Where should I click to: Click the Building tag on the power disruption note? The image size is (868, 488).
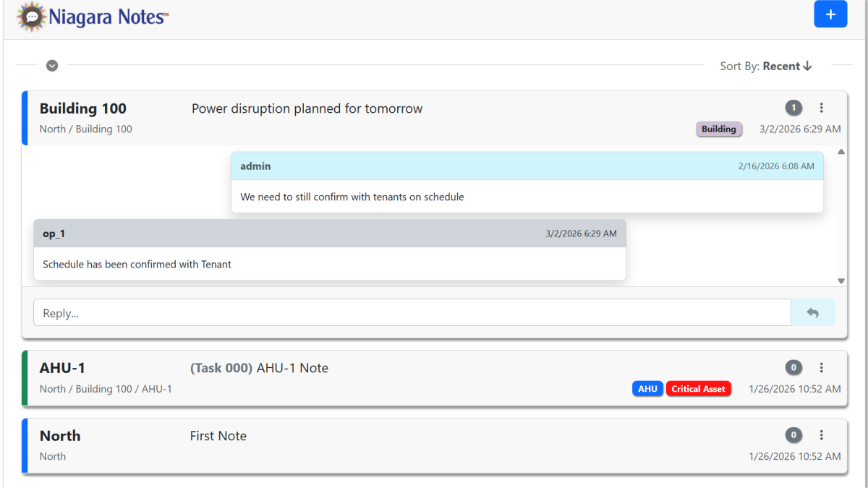click(719, 129)
